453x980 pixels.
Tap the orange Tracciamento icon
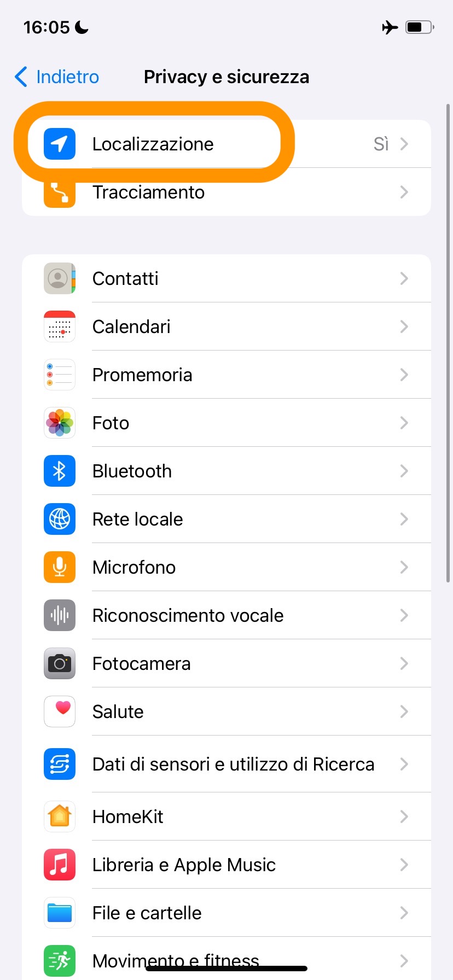pos(60,193)
